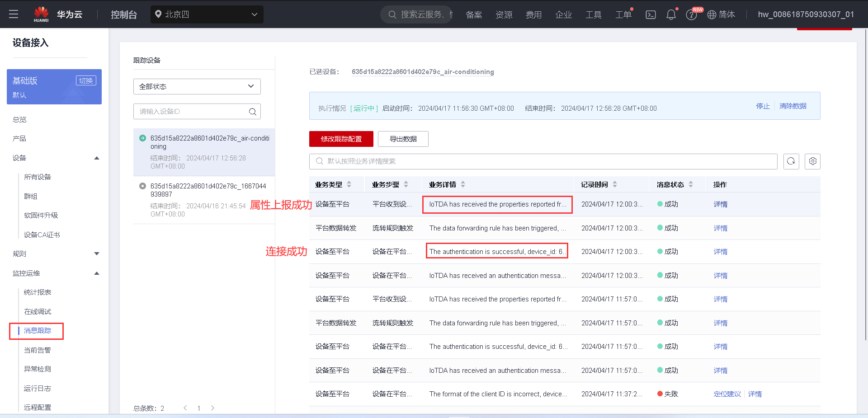Open the help question-mark icon

point(691,14)
